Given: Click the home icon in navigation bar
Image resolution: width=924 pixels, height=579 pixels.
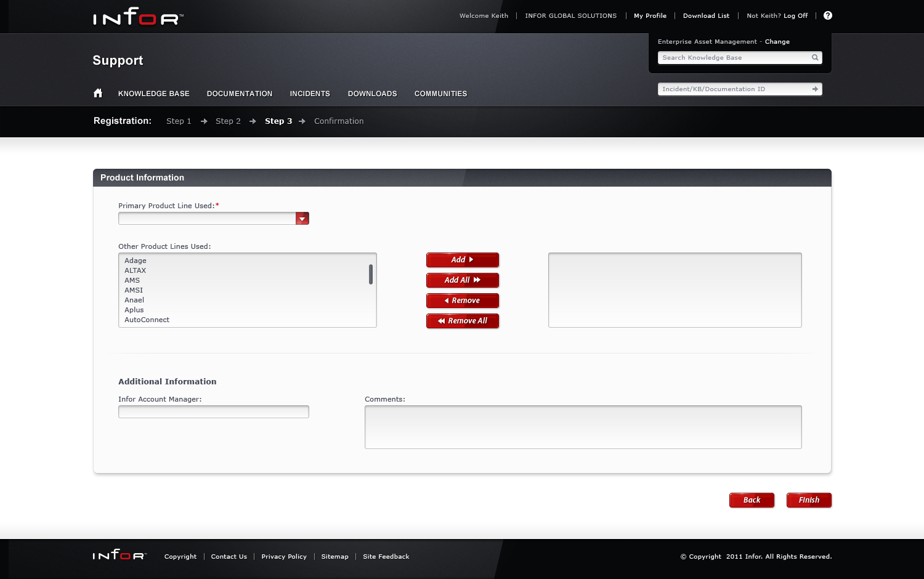Looking at the screenshot, I should [98, 93].
